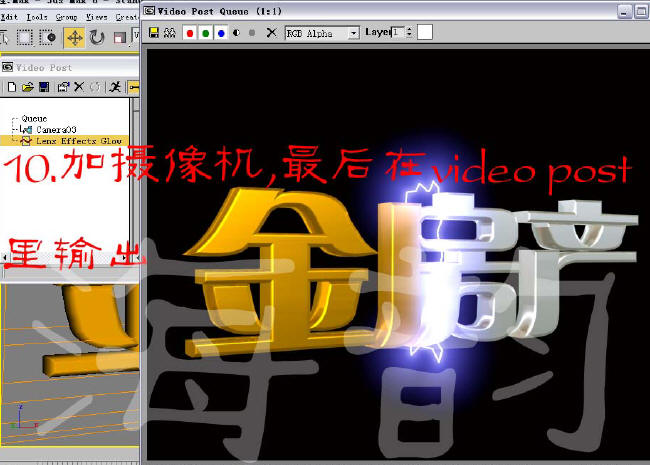This screenshot has width=650, height=465.
Task: Minimize the Video Post Queue window
Action: [x=624, y=12]
